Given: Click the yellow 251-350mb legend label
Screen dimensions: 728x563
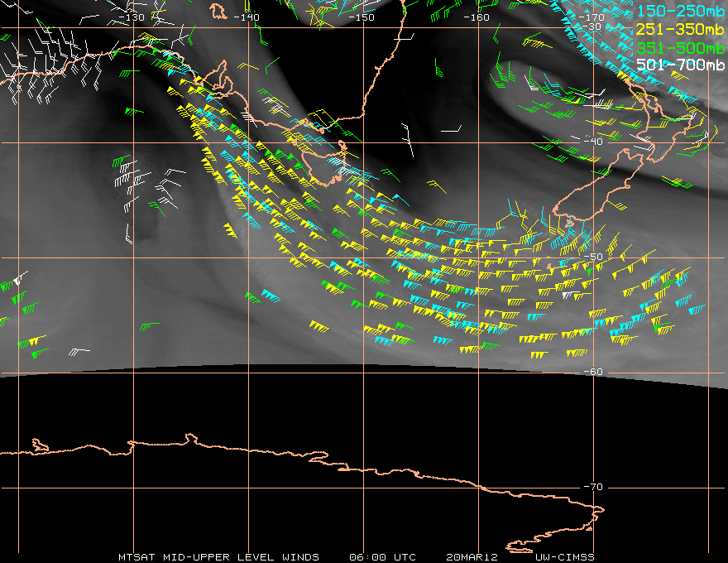Looking at the screenshot, I should click(681, 29).
